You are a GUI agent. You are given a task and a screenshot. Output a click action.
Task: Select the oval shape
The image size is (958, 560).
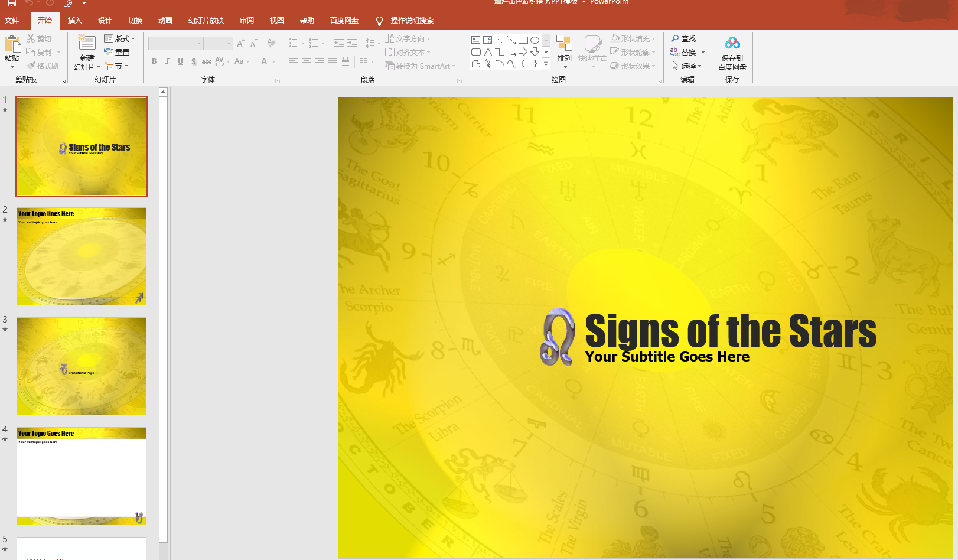point(535,40)
